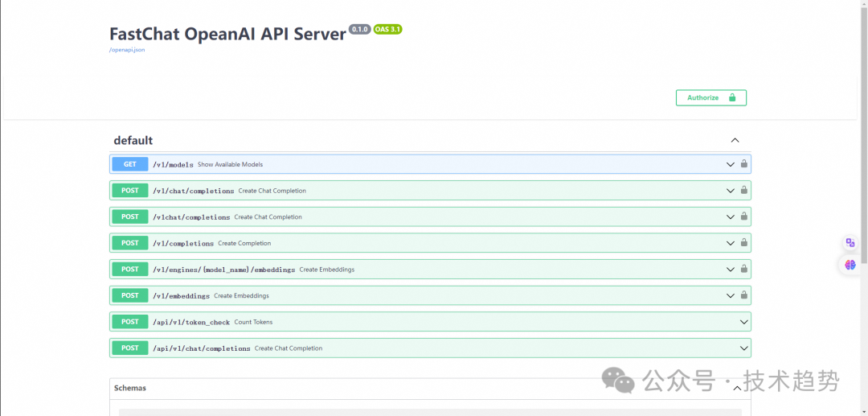Viewport: 868px width, 416px height.
Task: Click lock icon on /v1/completions row
Action: coord(744,243)
